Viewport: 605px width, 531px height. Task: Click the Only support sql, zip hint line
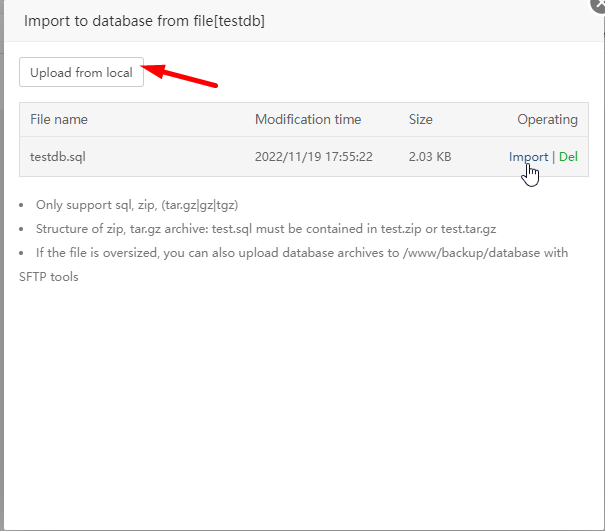(137, 205)
